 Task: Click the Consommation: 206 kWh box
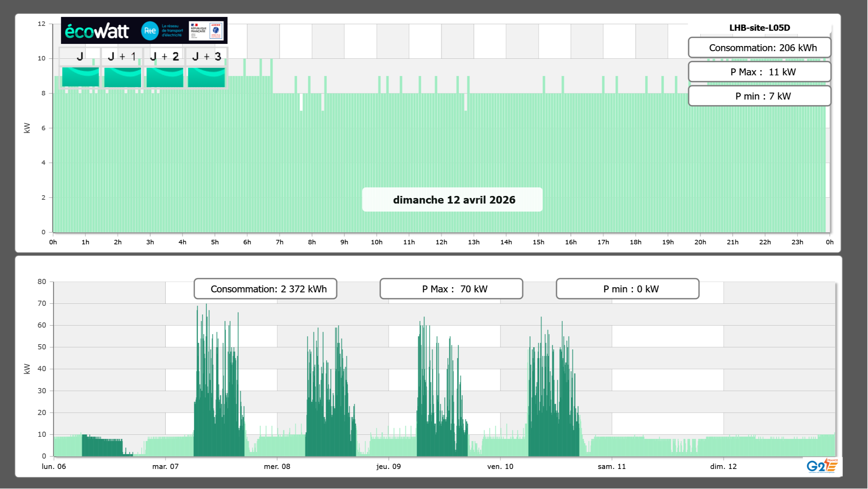759,48
